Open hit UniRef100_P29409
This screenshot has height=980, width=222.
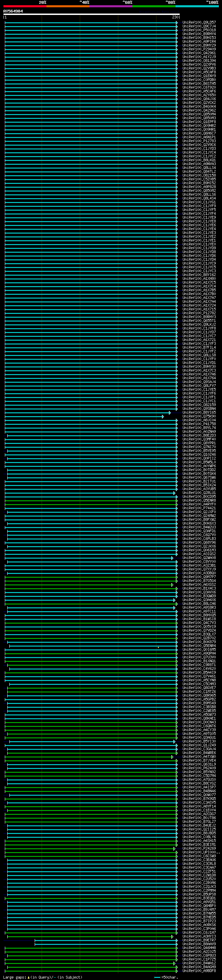pos(199,49)
